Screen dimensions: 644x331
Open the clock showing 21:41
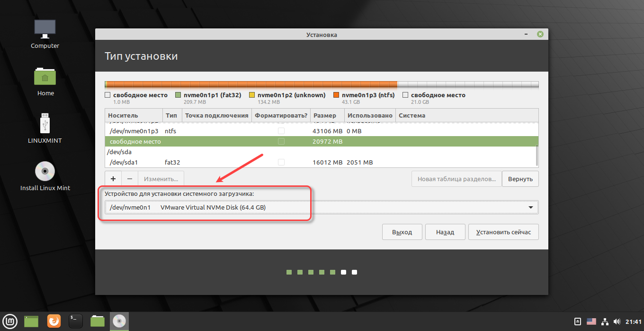click(633, 321)
